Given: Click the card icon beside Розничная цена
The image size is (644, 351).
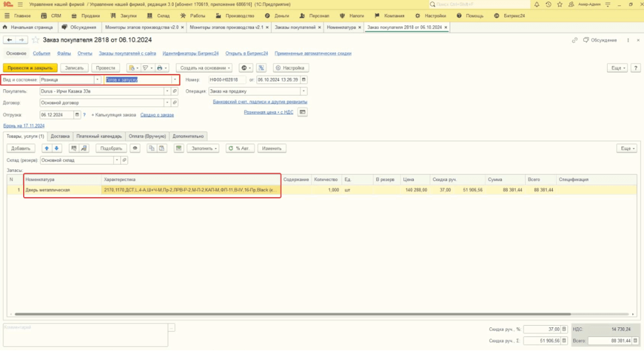Looking at the screenshot, I should [302, 112].
